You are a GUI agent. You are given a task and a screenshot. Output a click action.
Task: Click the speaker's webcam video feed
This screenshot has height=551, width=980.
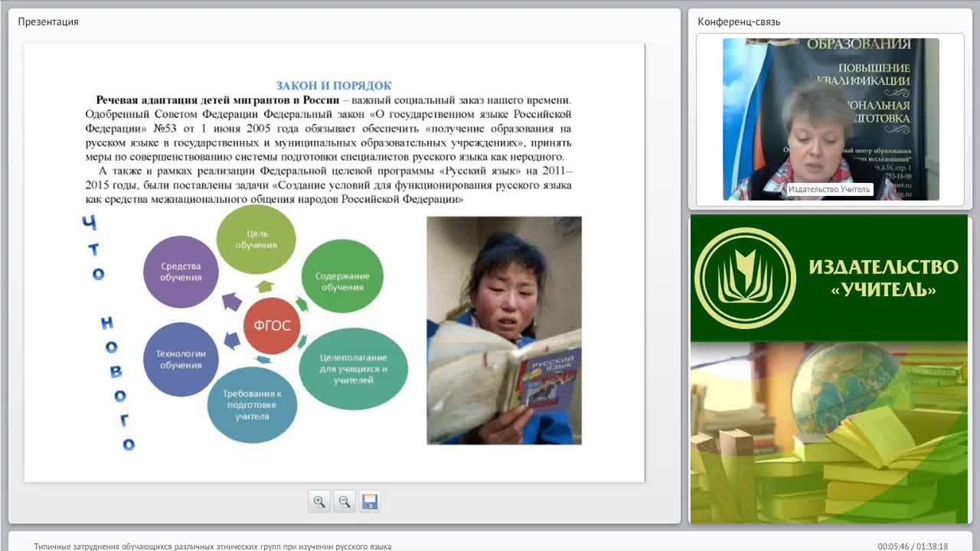tap(831, 119)
